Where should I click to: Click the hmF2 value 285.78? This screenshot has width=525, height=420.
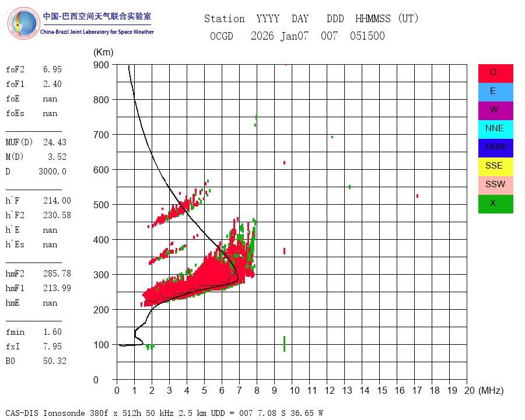(x=57, y=274)
